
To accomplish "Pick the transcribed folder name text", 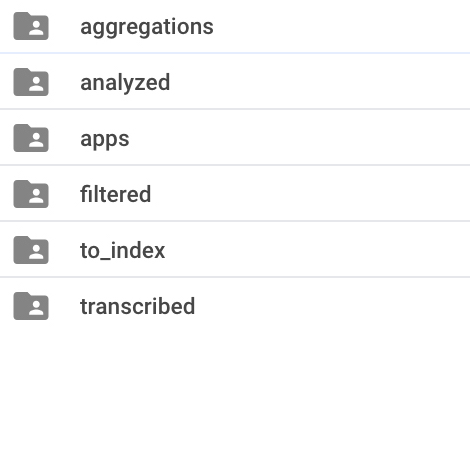I will [138, 306].
